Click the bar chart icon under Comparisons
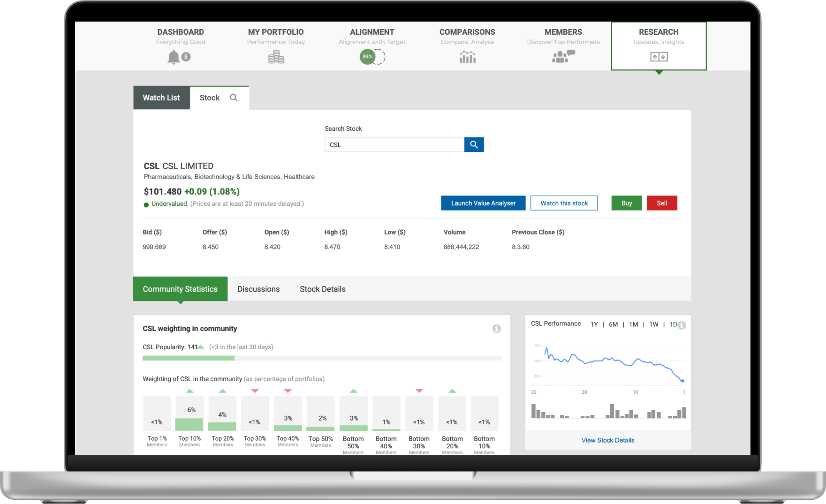Image resolution: width=826 pixels, height=504 pixels. (x=467, y=56)
